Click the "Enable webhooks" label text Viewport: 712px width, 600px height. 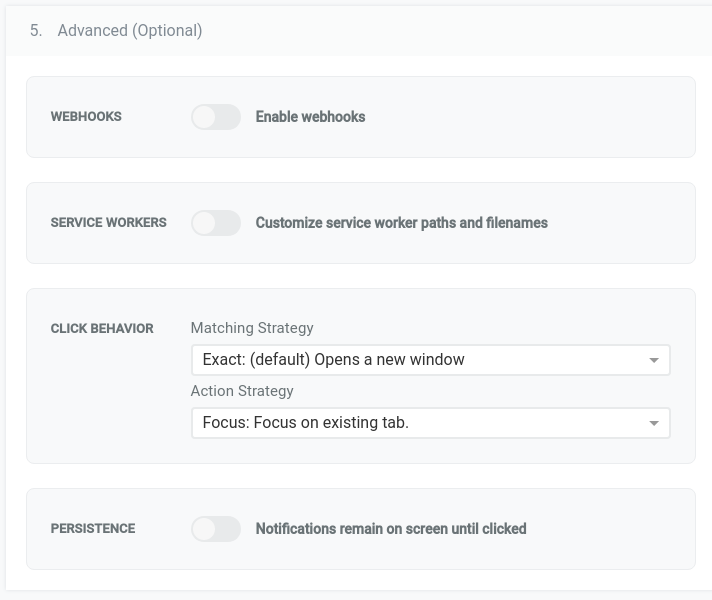pyautogui.click(x=310, y=117)
